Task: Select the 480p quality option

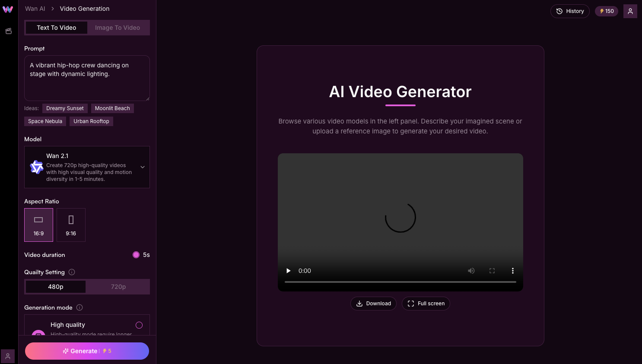Action: 56,287
